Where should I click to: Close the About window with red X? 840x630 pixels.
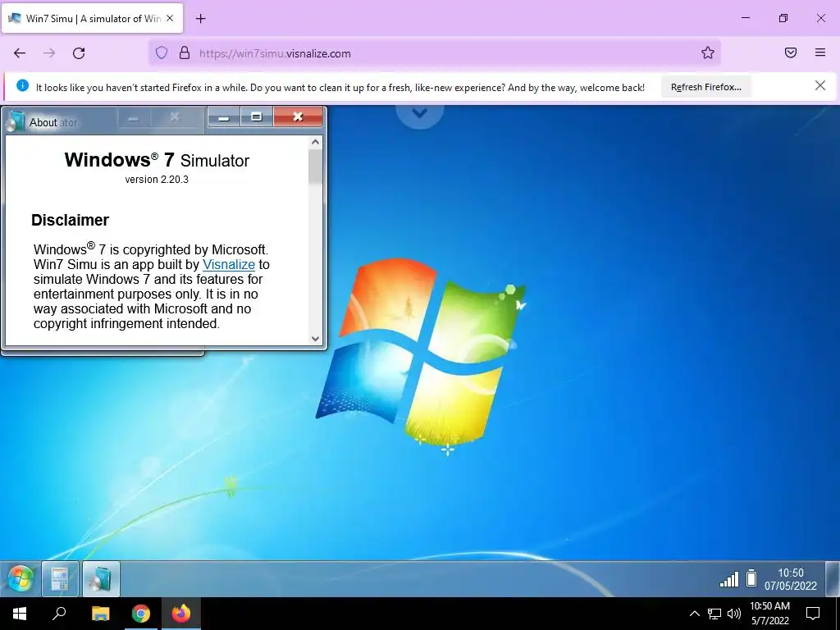click(x=299, y=117)
